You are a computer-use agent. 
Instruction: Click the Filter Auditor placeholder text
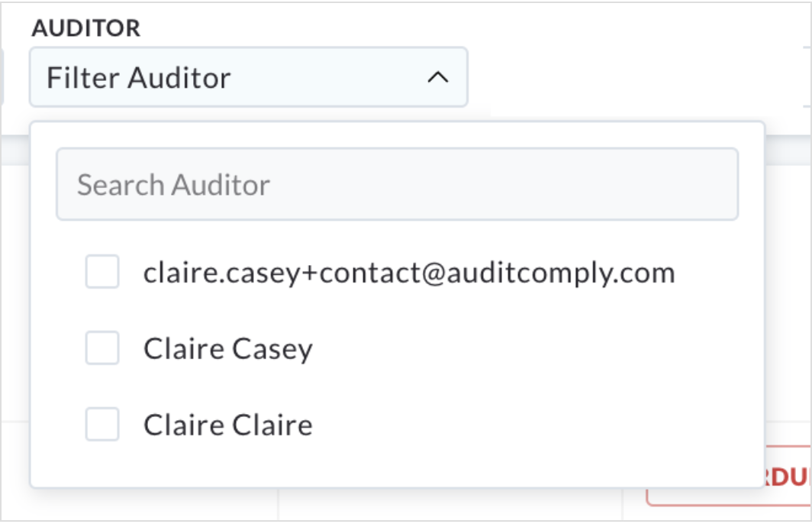click(138, 78)
